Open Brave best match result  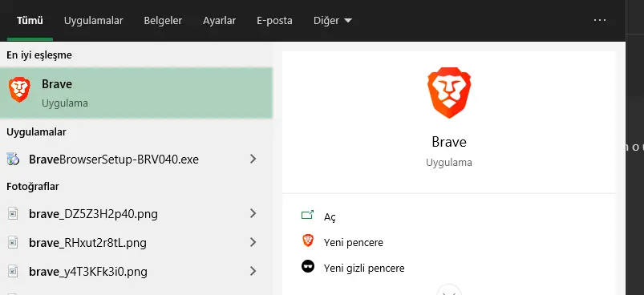pos(136,93)
